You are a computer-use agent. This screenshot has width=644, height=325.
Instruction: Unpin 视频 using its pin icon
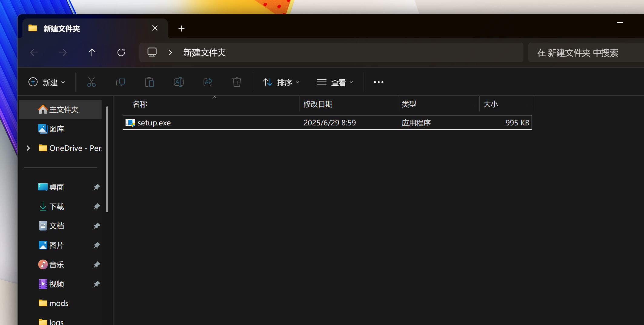pos(97,284)
